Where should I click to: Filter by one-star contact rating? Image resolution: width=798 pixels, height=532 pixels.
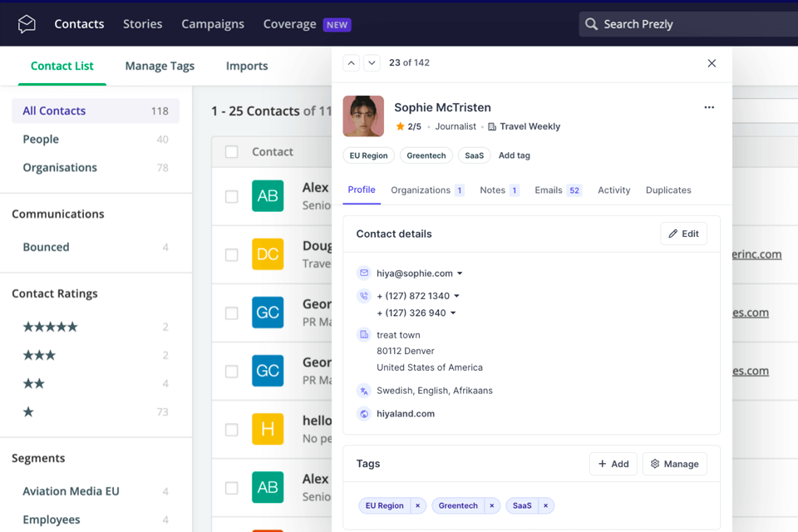(28, 411)
